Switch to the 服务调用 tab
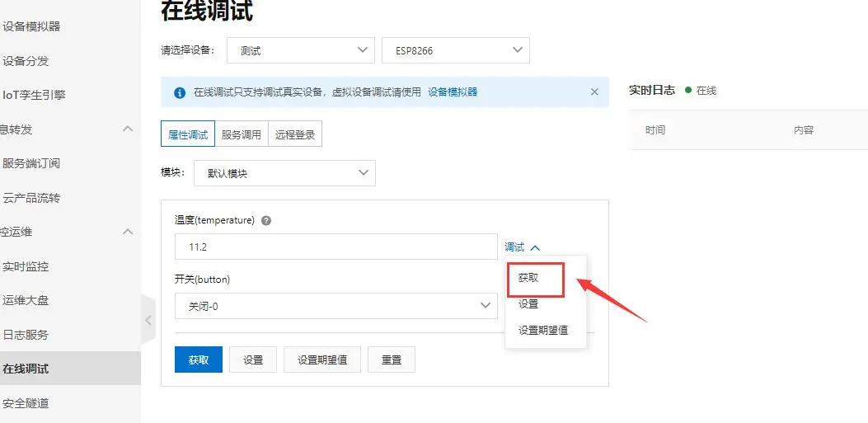Screen dimensions: 868x423 point(241,134)
